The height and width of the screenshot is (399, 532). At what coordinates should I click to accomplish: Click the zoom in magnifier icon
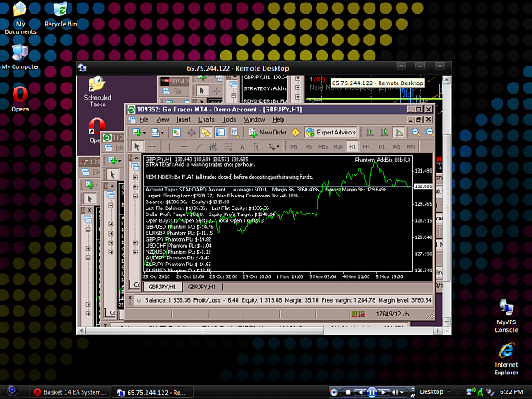coord(415,133)
